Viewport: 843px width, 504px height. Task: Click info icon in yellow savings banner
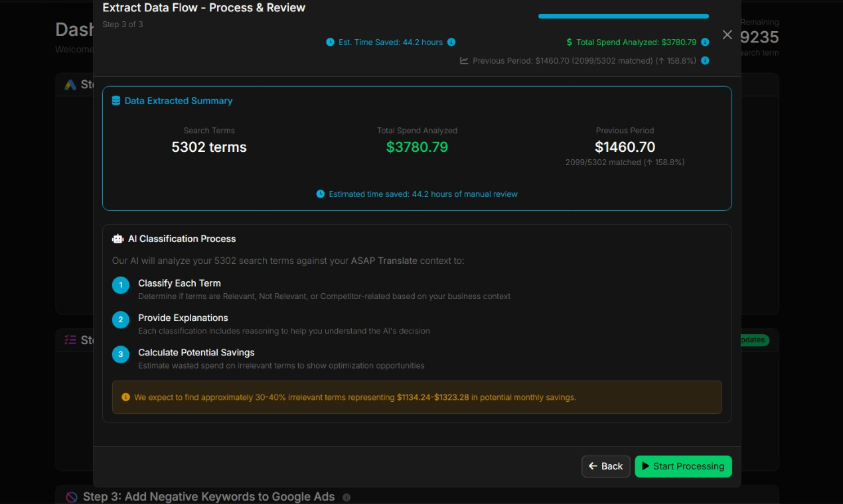[x=125, y=397]
